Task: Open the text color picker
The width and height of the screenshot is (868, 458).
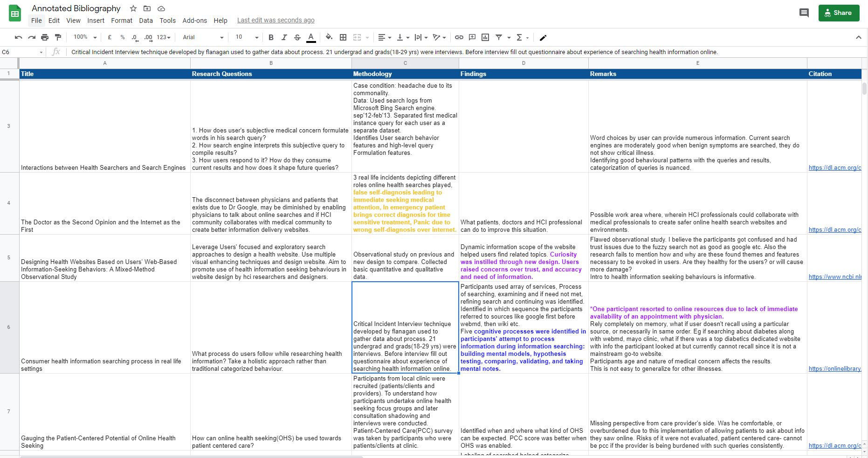Action: pyautogui.click(x=311, y=37)
